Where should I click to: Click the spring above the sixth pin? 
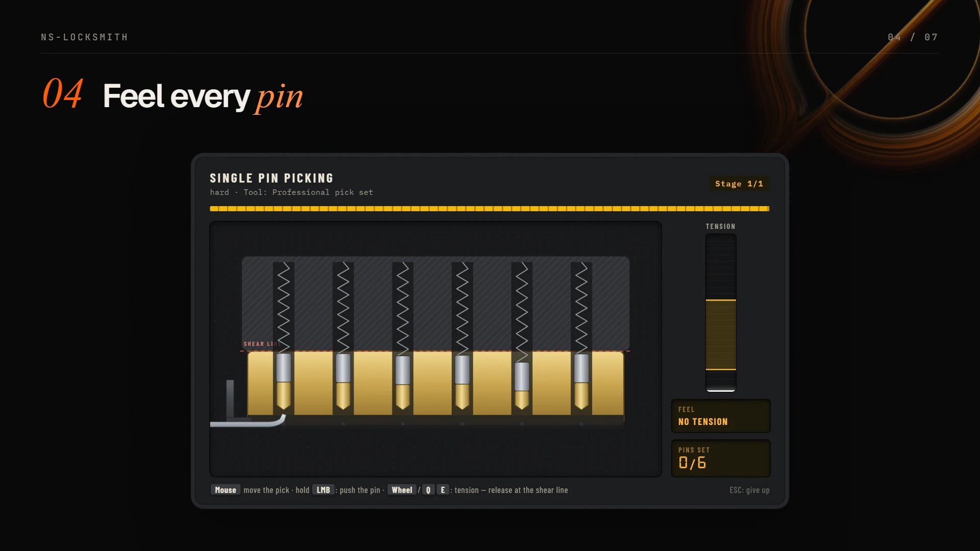(x=581, y=308)
